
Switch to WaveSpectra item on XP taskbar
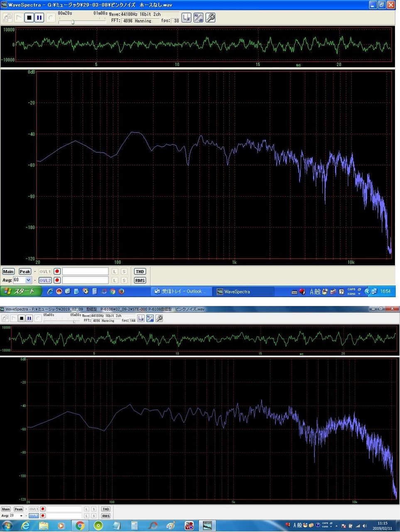(244, 291)
